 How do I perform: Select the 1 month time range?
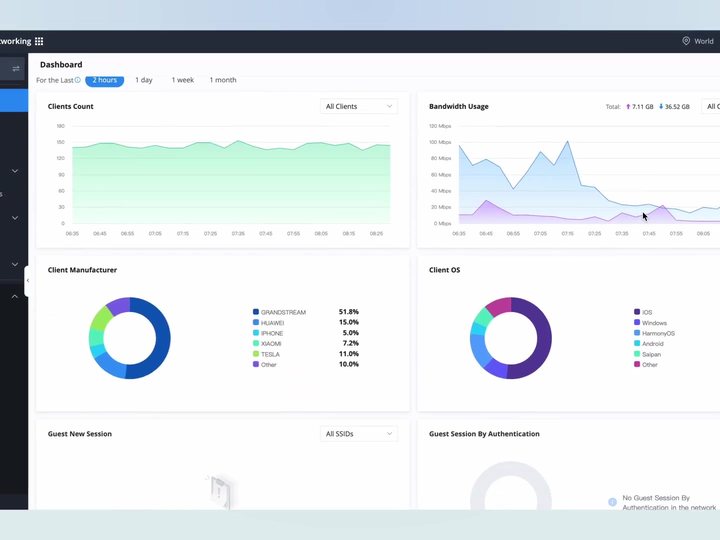(223, 80)
